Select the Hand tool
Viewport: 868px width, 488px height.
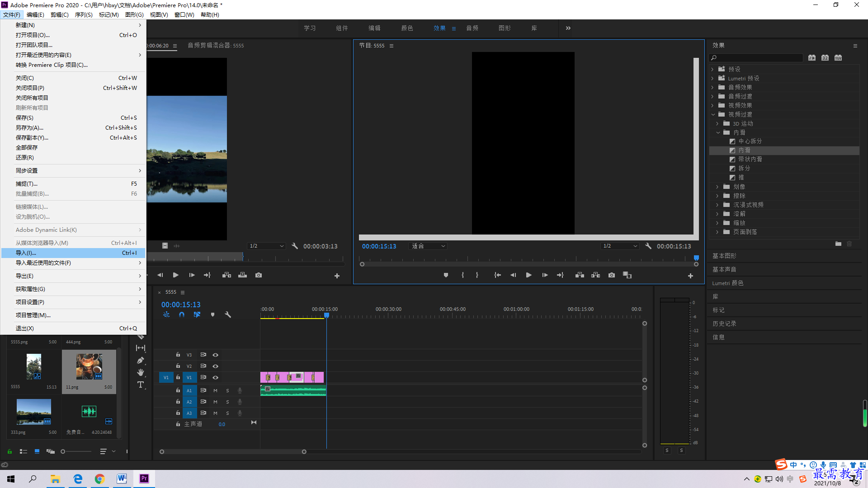(x=141, y=372)
